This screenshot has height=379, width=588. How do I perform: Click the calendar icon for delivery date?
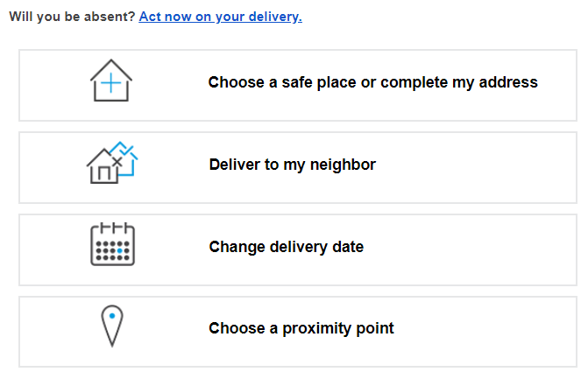point(112,244)
